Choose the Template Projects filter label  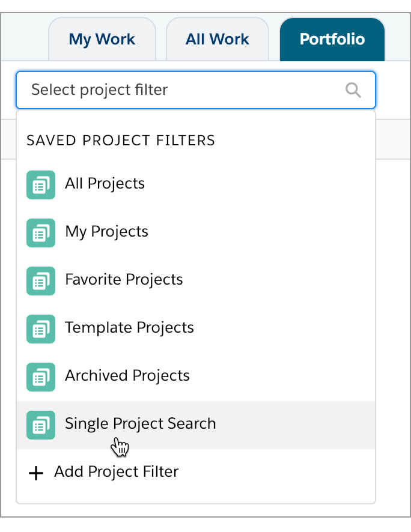[129, 328]
